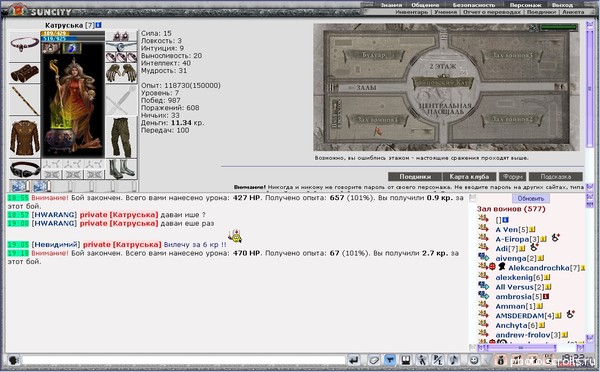Click player name andrew-frolov in list
Viewport: 600px width, 372px height.
(x=523, y=335)
